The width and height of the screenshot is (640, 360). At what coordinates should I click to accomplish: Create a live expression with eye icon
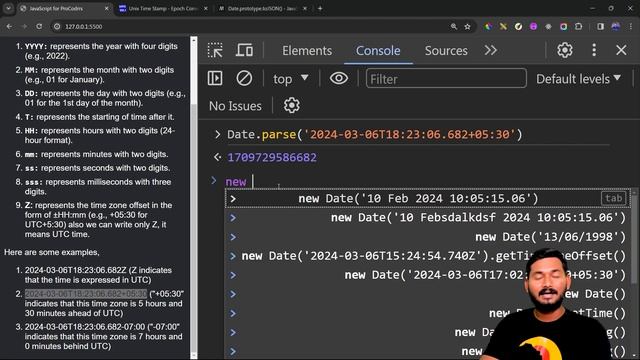click(339, 78)
